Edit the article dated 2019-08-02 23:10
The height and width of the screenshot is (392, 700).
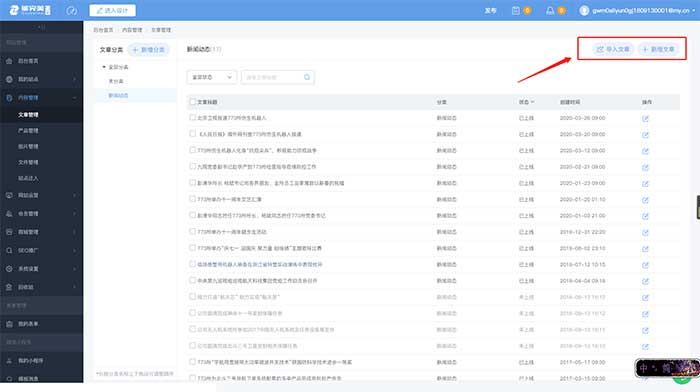[645, 249]
